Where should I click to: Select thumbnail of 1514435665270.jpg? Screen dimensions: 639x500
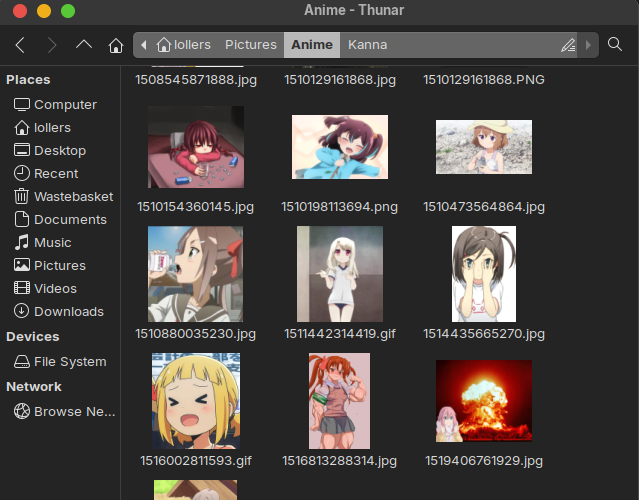pyautogui.click(x=484, y=274)
